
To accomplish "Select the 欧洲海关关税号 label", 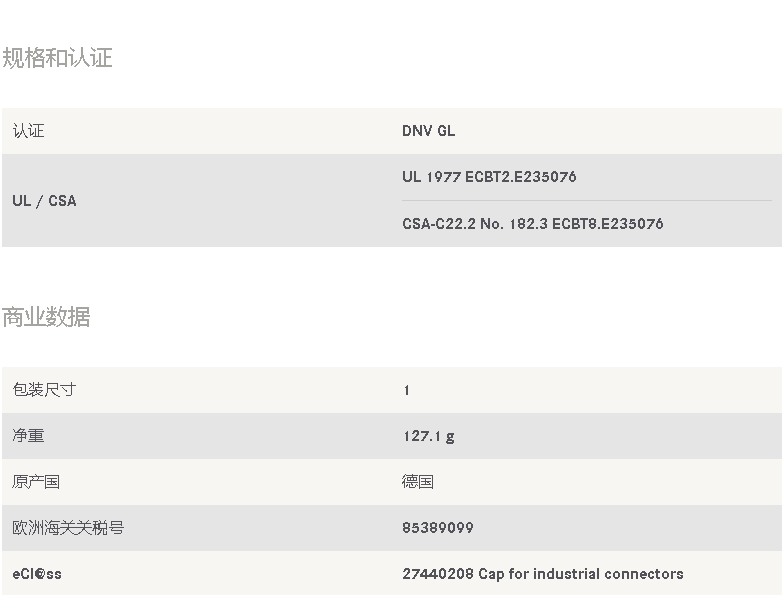I will click(68, 528).
